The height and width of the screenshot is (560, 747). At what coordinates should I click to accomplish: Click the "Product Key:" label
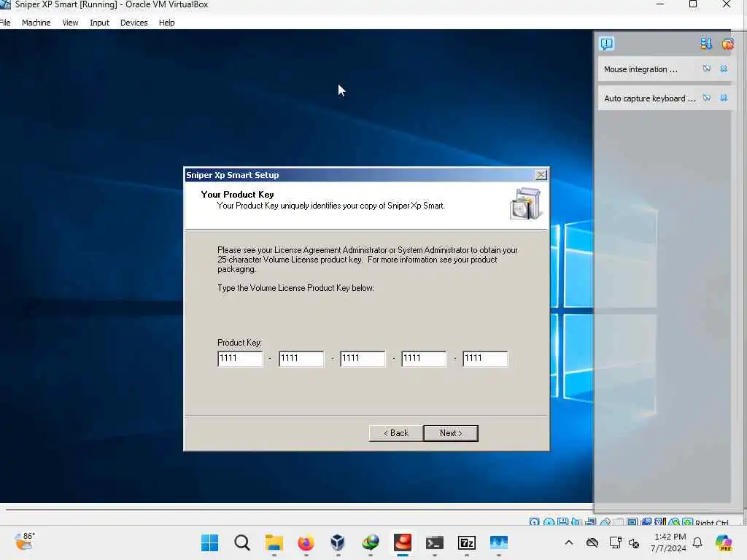pos(239,343)
